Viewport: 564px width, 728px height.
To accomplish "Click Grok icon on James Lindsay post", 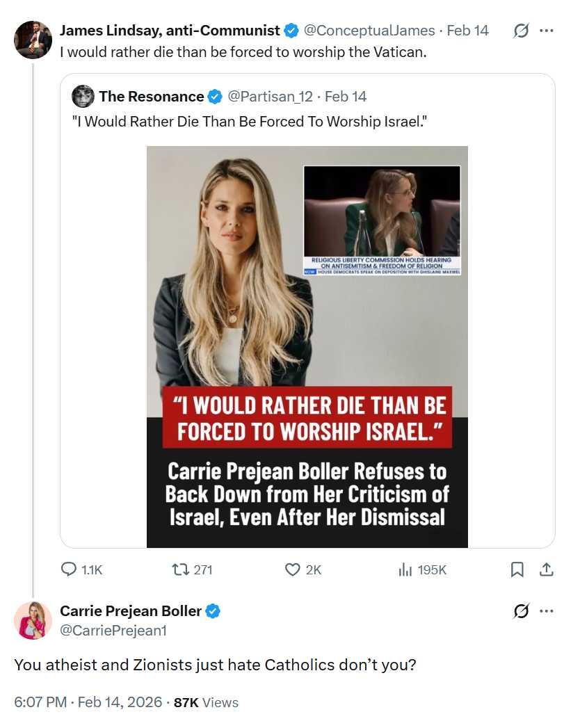I will coord(520,31).
